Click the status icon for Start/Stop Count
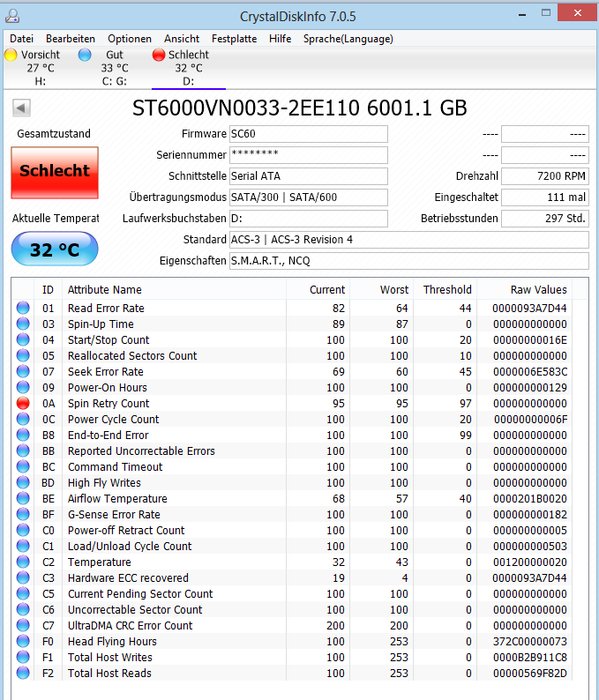The width and height of the screenshot is (599, 700). click(x=23, y=339)
